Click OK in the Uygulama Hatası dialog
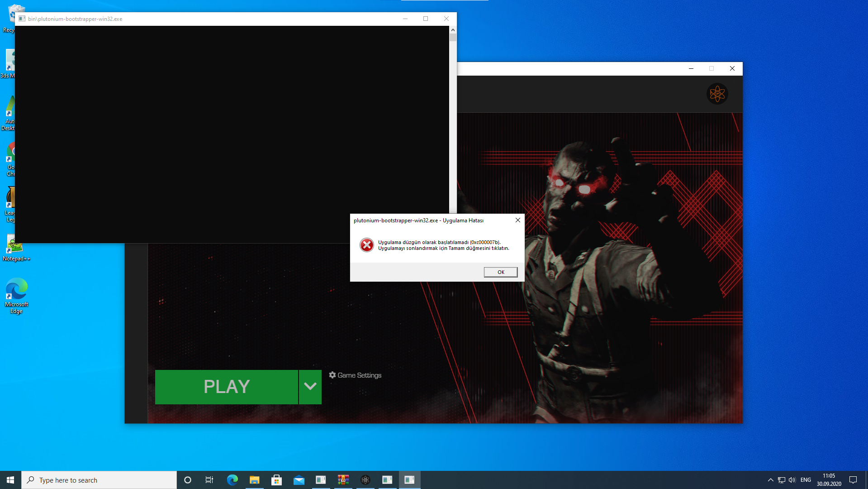Viewport: 868px width, 489px height. (501, 272)
